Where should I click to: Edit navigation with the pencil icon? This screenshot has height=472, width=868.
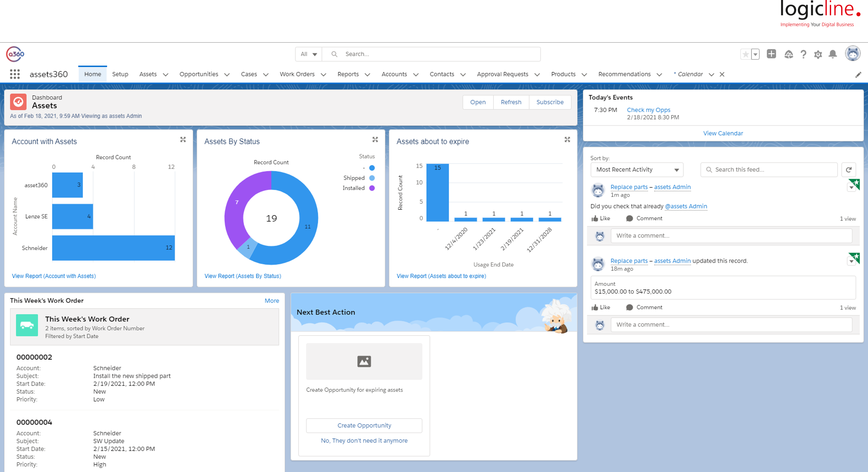[x=858, y=75]
